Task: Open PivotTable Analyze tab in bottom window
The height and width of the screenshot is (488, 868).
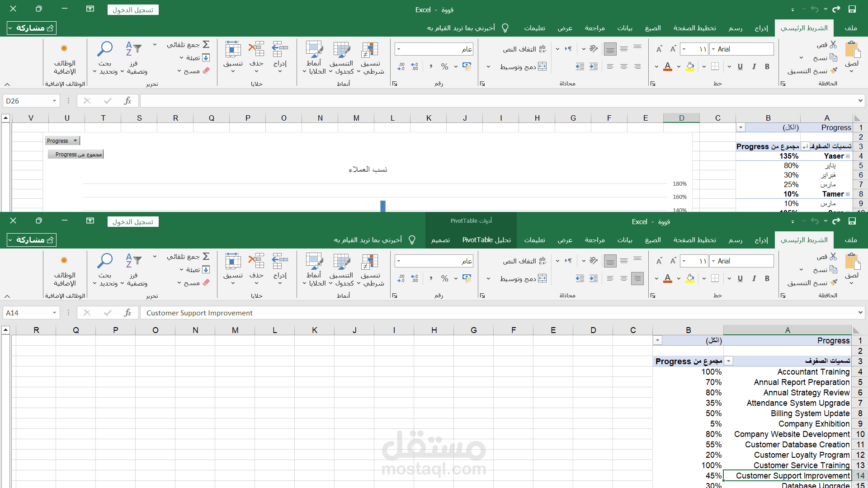Action: click(x=486, y=240)
